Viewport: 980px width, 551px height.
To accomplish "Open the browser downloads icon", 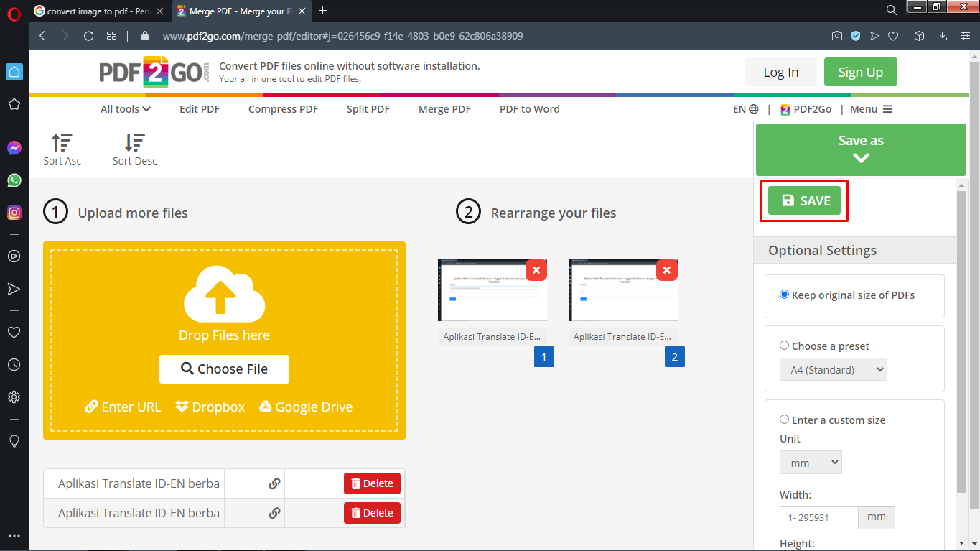I will point(943,36).
